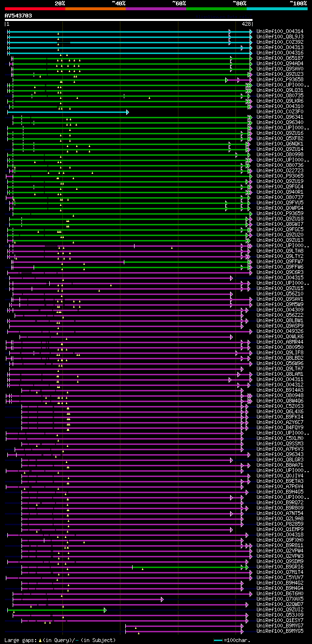Pick the UniRef100_Q9C6R3 label

click(x=280, y=273)
